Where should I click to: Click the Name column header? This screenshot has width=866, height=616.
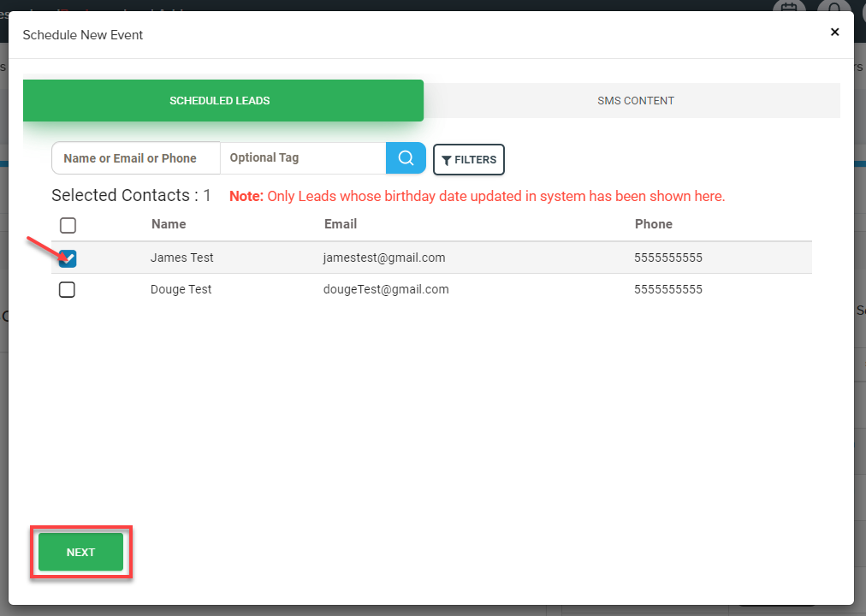tap(169, 224)
